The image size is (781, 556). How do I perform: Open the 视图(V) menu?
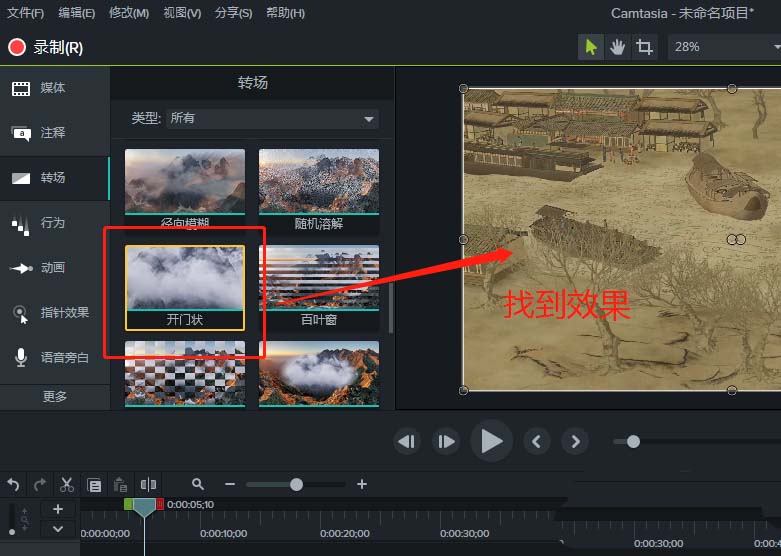tap(182, 13)
